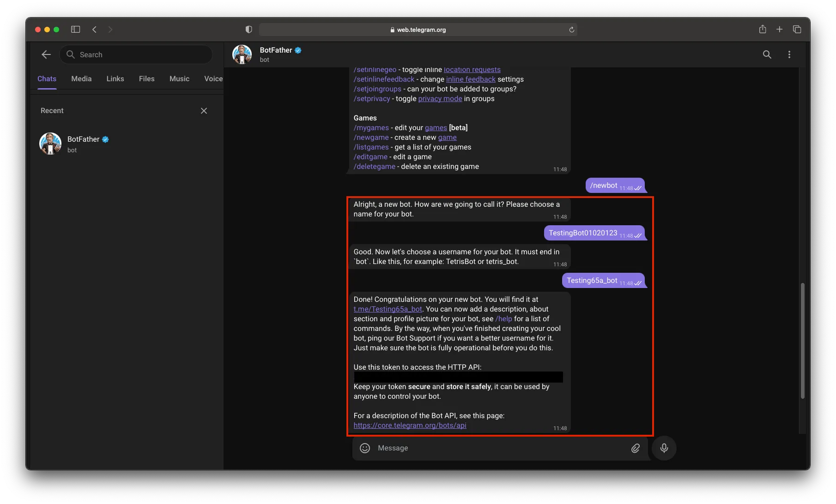The width and height of the screenshot is (836, 504).
Task: Select BotFather chat in Recent list
Action: coord(127,144)
